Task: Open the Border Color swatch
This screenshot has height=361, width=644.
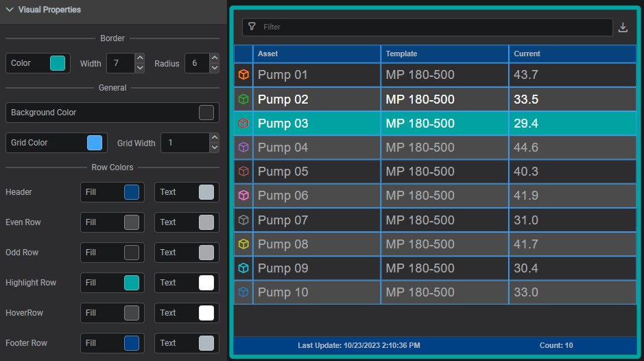Action: pos(58,63)
